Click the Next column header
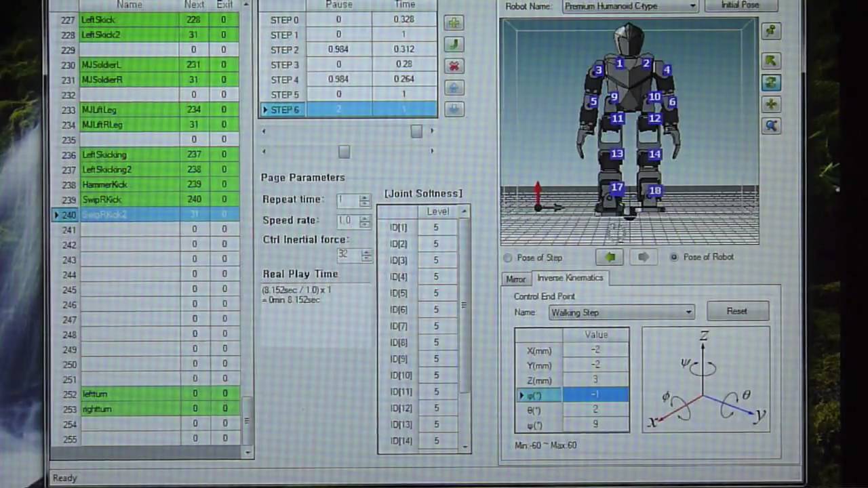The image size is (868, 488). point(194,5)
